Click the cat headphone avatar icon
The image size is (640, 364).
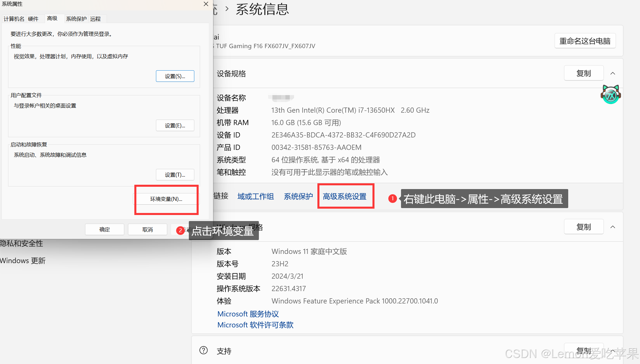(610, 94)
